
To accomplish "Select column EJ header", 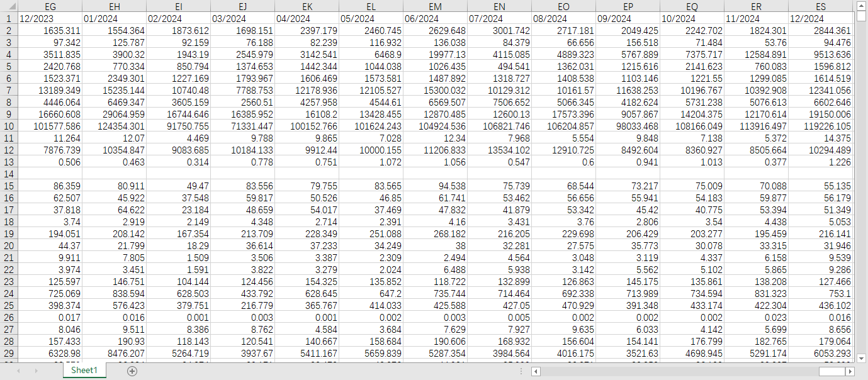I will coord(242,6).
